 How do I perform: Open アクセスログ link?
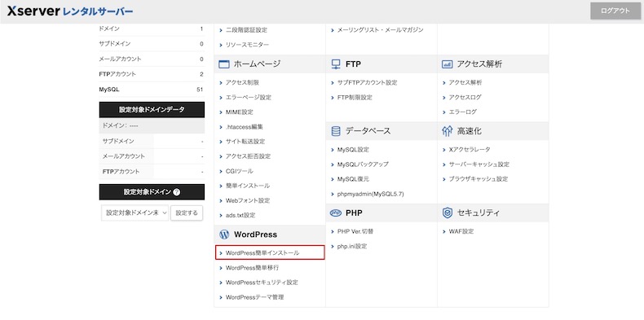[465, 97]
